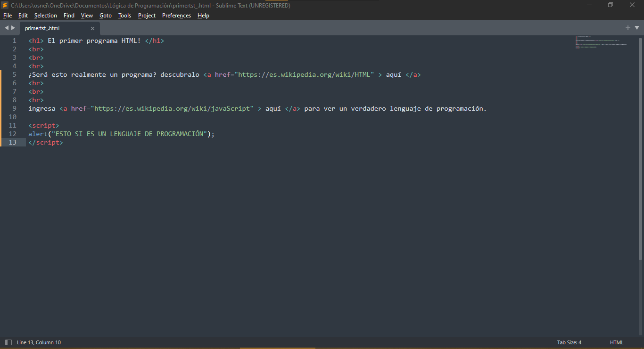
Task: Close the primertst_.html tab
Action: pyautogui.click(x=92, y=28)
